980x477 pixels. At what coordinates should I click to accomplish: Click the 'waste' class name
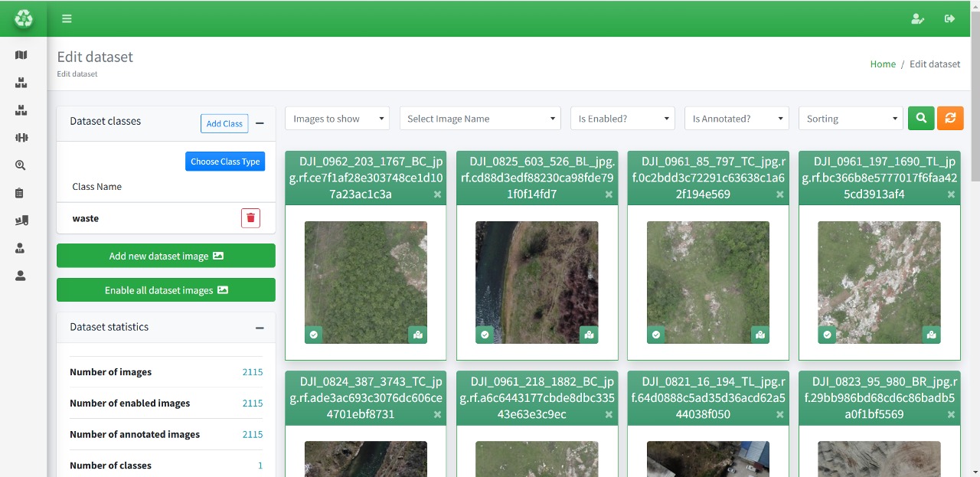pyautogui.click(x=86, y=218)
